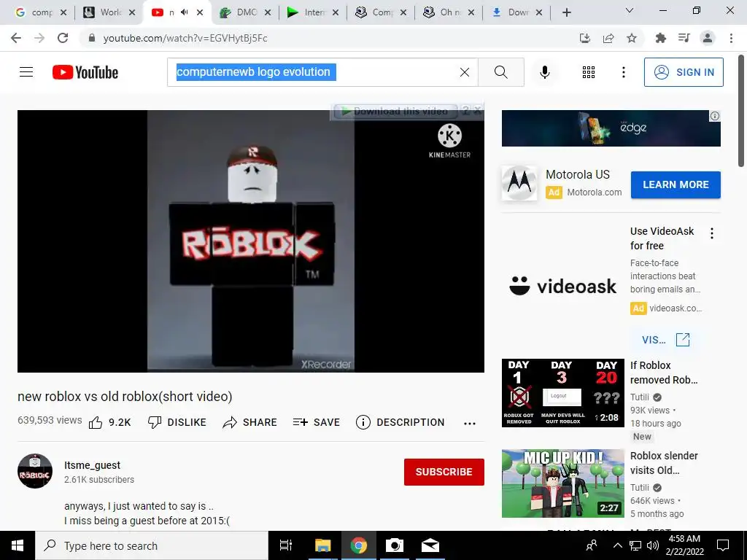Open Chrome extensions puzzle icon

pos(661,38)
